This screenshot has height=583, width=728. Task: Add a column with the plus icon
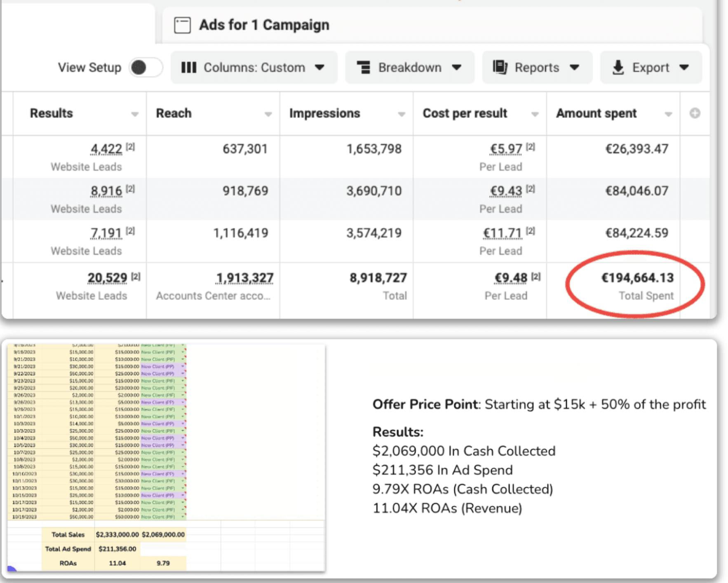[695, 113]
